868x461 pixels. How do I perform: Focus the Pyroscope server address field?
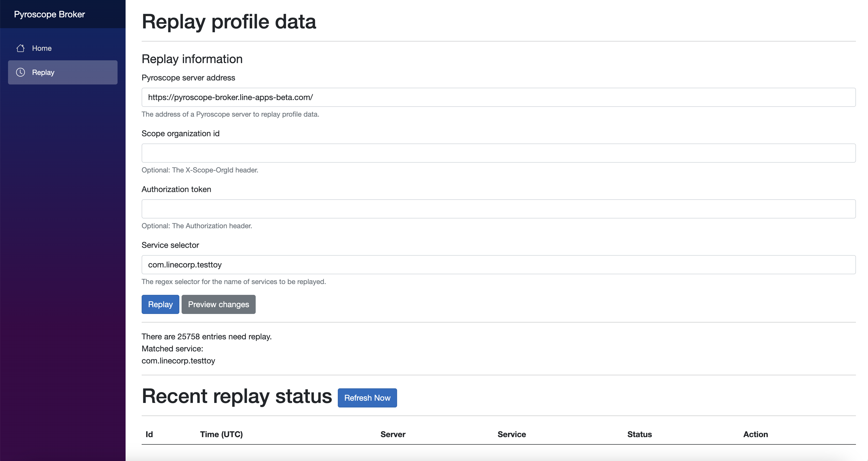[x=498, y=97]
